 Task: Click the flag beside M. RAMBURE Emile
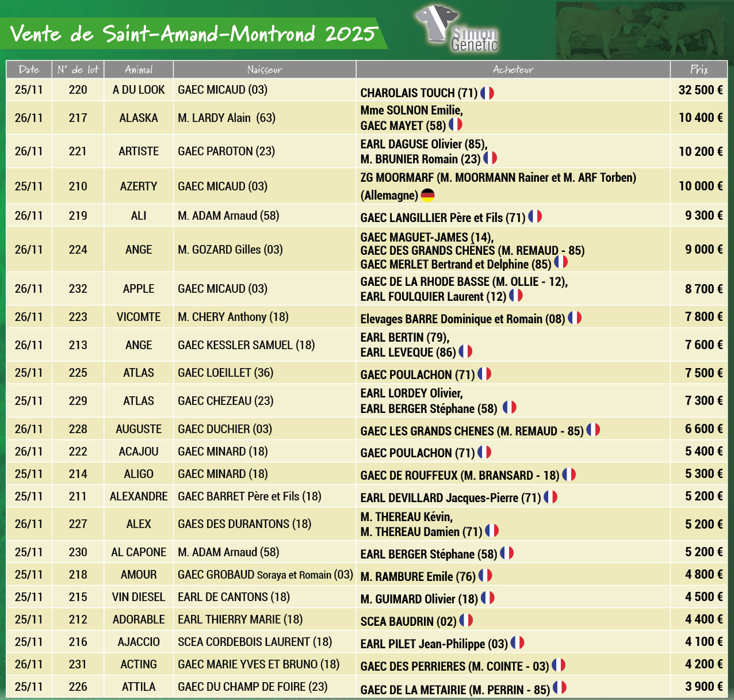(485, 575)
